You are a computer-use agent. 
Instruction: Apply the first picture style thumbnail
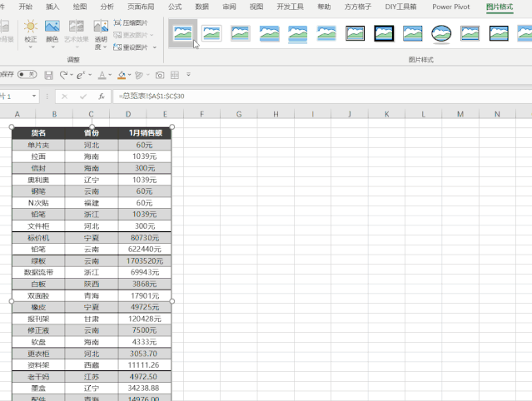click(x=183, y=33)
